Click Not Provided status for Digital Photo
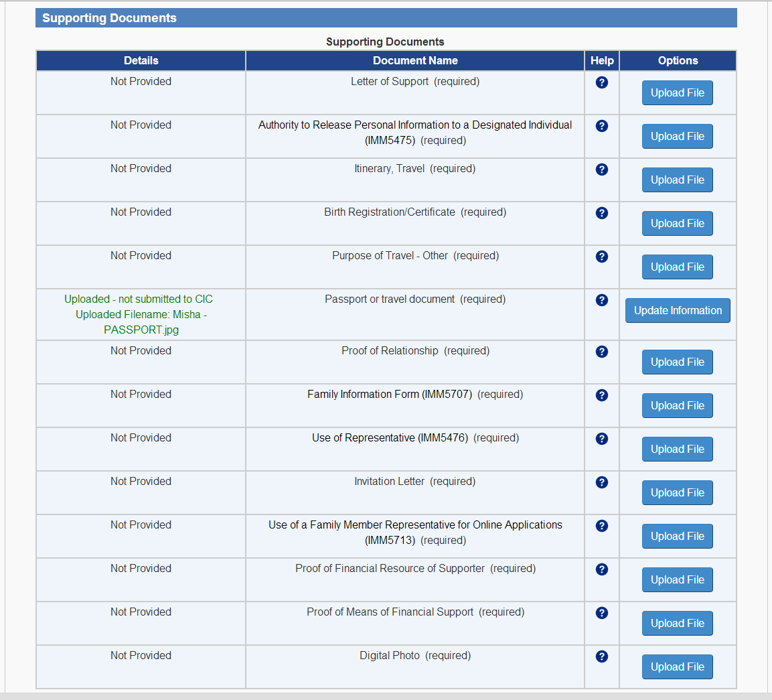This screenshot has width=772, height=700. click(x=141, y=655)
